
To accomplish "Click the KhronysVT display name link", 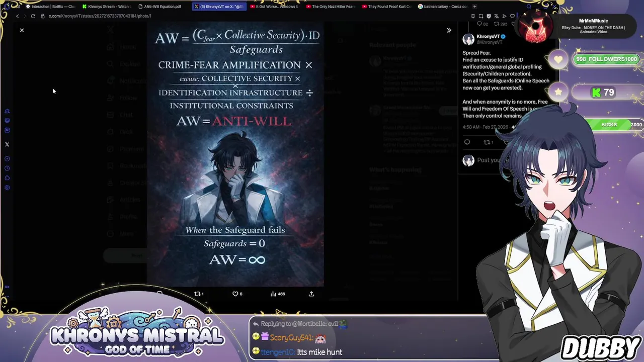I will coord(488,37).
